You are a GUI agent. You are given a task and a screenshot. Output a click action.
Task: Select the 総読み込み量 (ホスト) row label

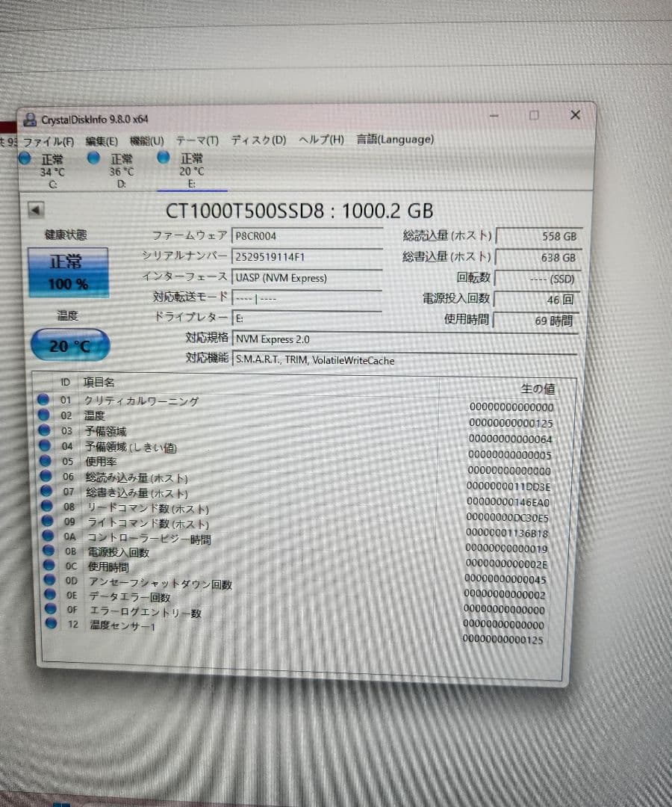(x=137, y=477)
